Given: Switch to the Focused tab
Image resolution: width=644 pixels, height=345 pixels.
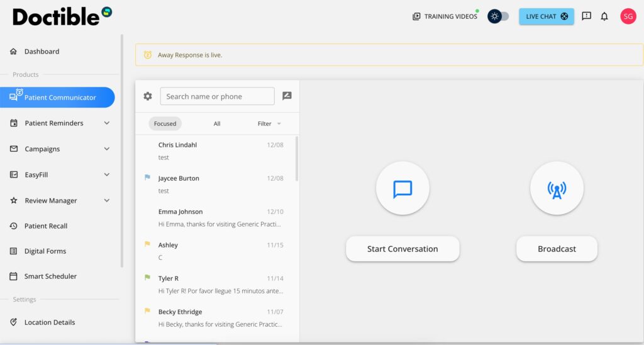Looking at the screenshot, I should click(x=165, y=123).
